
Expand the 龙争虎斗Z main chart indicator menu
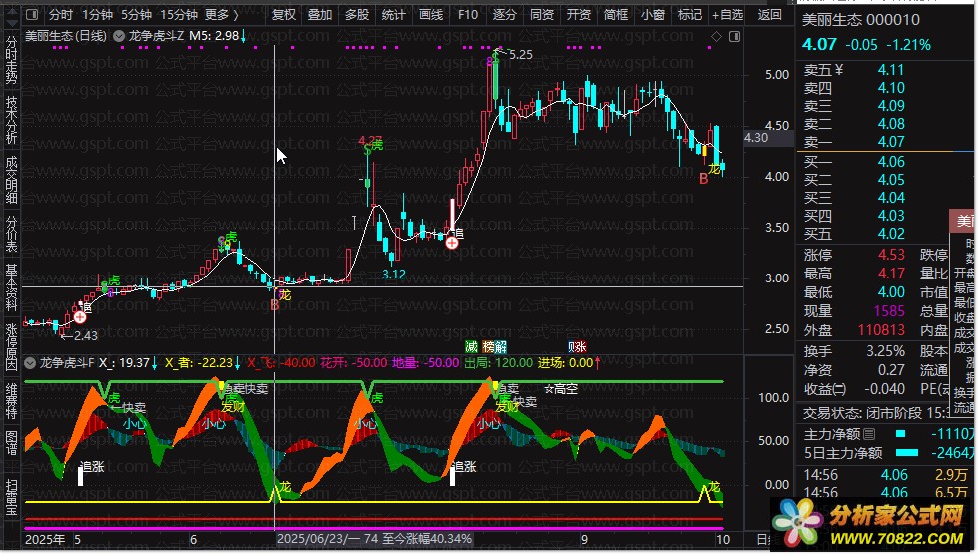119,36
